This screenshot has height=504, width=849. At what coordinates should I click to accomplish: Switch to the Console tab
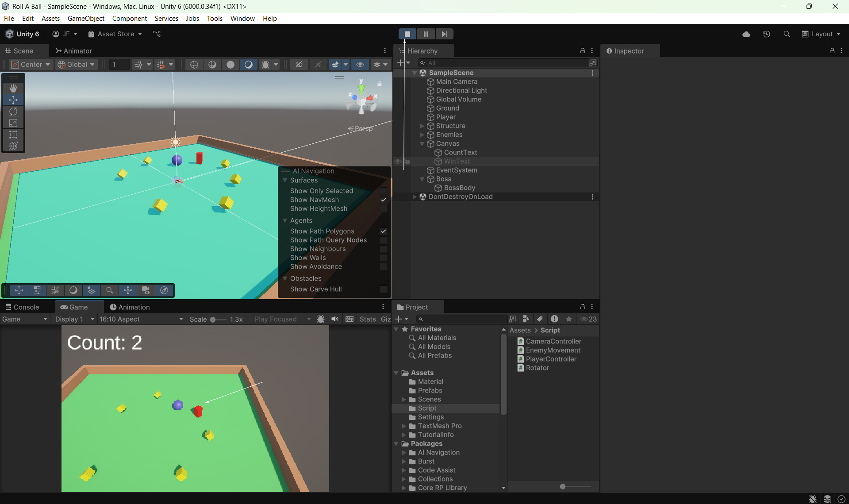[22, 307]
